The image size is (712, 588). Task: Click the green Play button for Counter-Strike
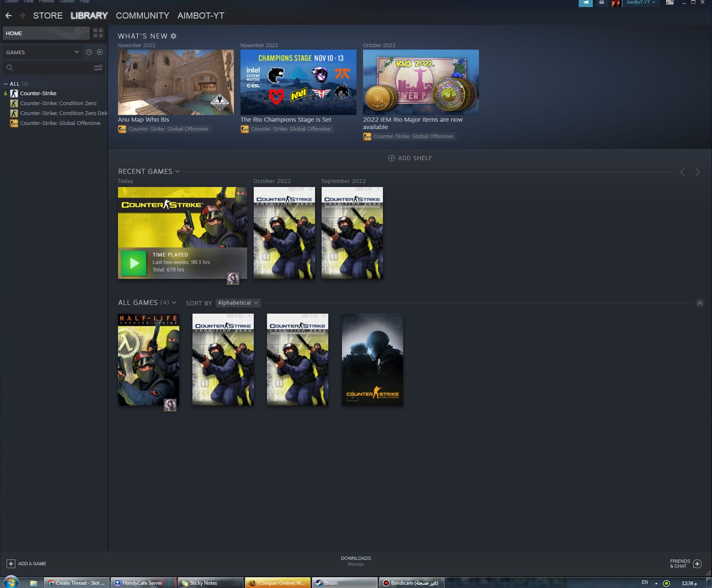coord(134,263)
